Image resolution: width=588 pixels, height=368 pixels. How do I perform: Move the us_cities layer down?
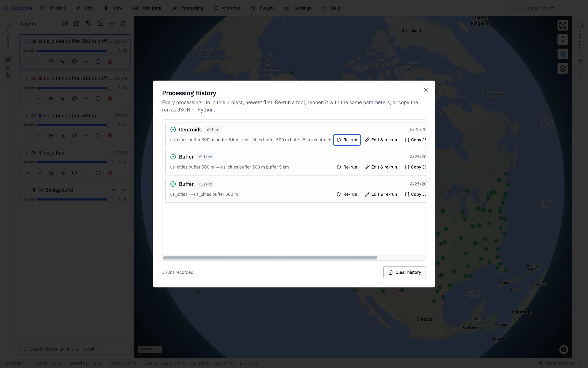coord(39,173)
